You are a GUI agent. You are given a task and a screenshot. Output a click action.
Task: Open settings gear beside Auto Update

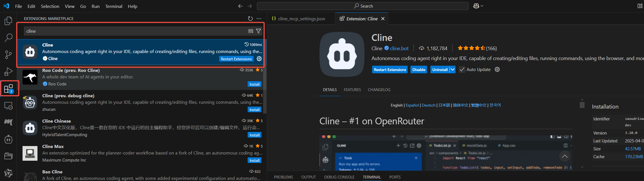coord(497,69)
